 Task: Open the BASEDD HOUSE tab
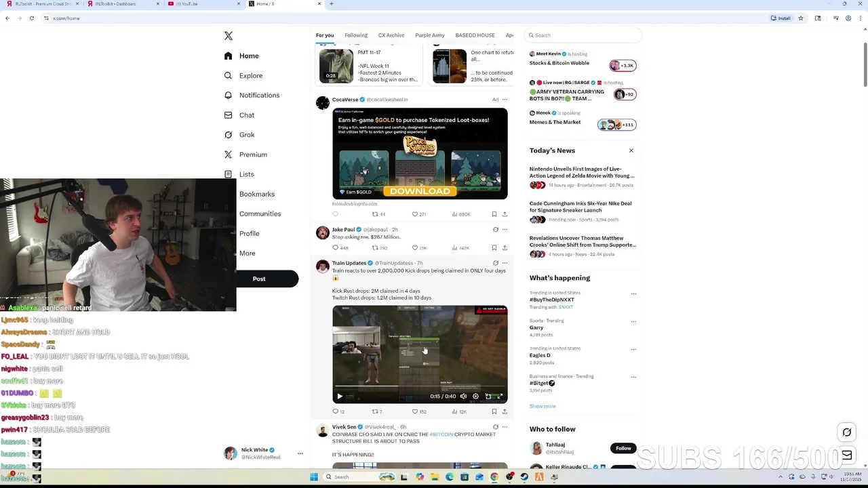click(x=475, y=35)
